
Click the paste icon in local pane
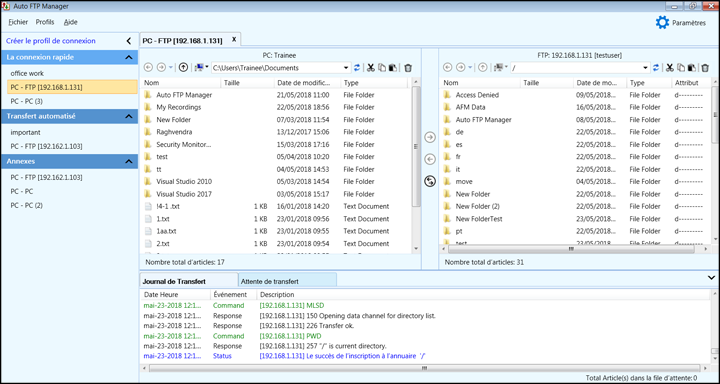click(393, 68)
